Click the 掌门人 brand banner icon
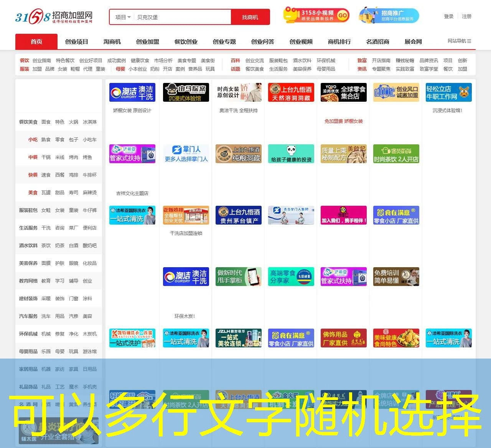Image resolution: width=491 pixels, height=448 pixels. pos(186,154)
